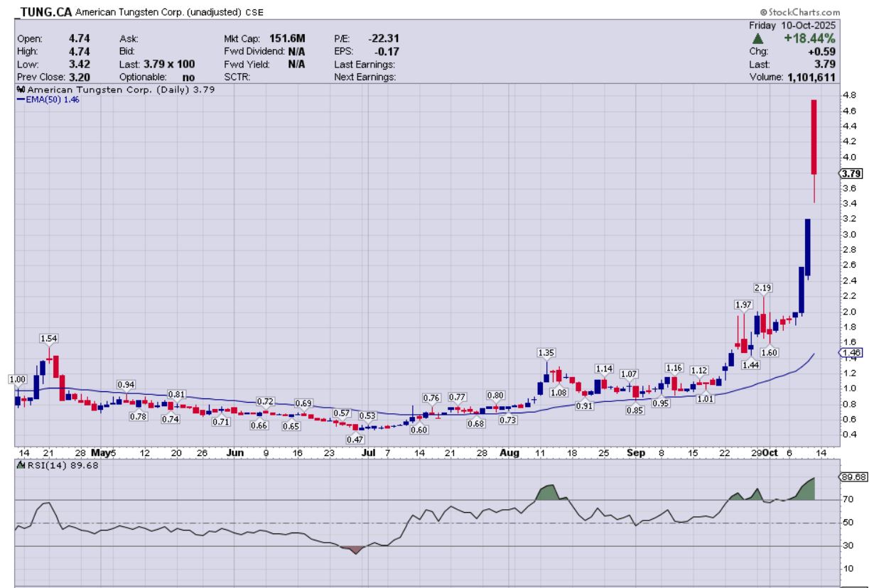Click the candlestick icon beside American Tungsten Corp. (Daily)
874x588 pixels.
tap(20, 90)
